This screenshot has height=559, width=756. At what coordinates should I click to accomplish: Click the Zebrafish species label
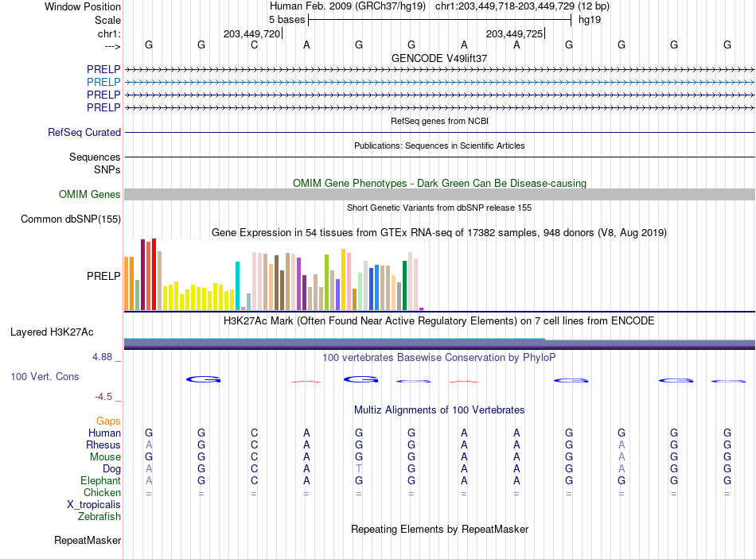[99, 517]
